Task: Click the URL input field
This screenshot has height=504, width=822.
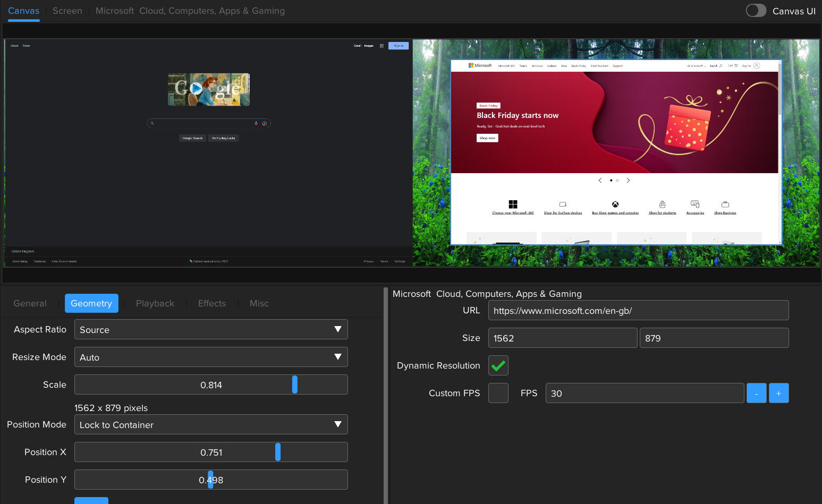Action: click(x=638, y=311)
